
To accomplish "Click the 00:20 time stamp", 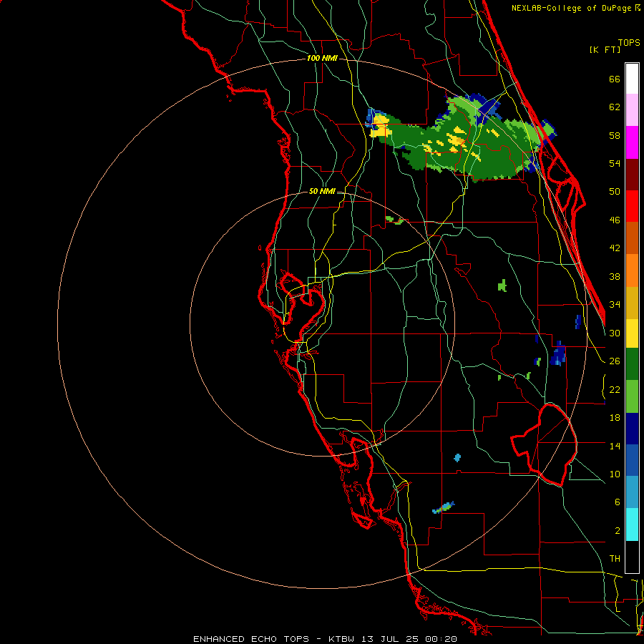I will pos(441,639).
